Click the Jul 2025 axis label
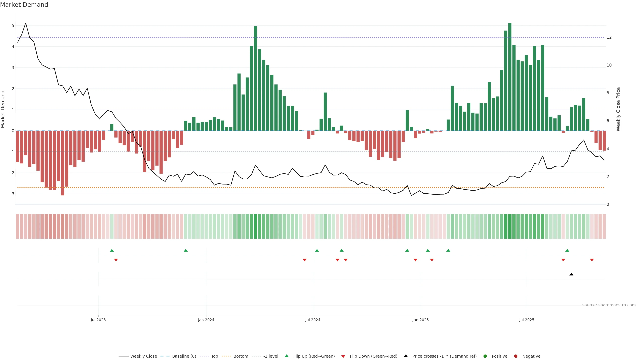This screenshot has height=362, width=644. coord(526,320)
